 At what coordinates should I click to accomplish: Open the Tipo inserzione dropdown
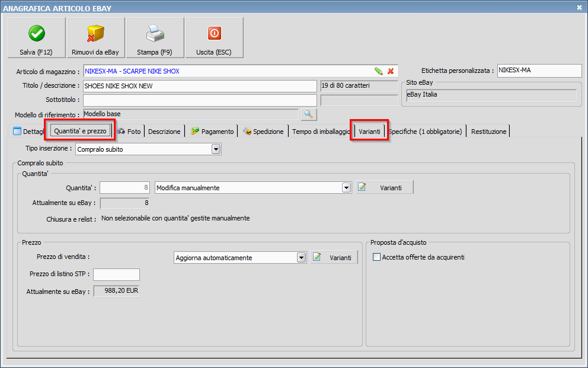[x=216, y=149]
